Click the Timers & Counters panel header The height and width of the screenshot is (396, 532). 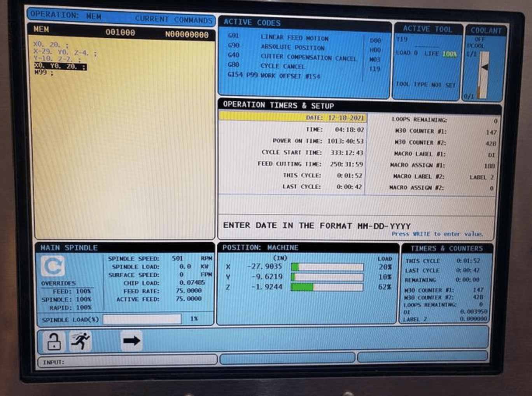tap(446, 248)
